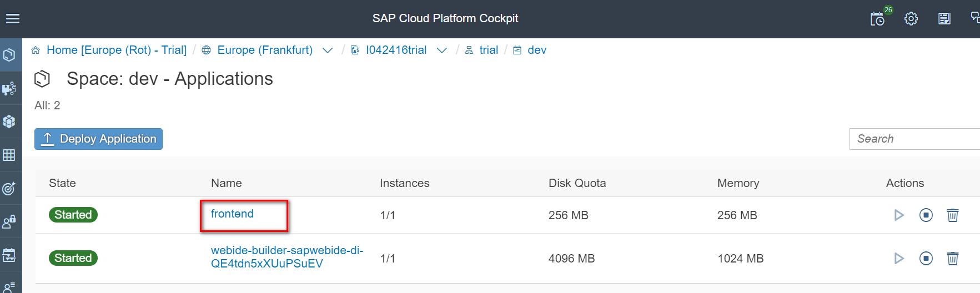The width and height of the screenshot is (980, 293).
Task: Open the hamburger navigation menu
Action: 13,19
